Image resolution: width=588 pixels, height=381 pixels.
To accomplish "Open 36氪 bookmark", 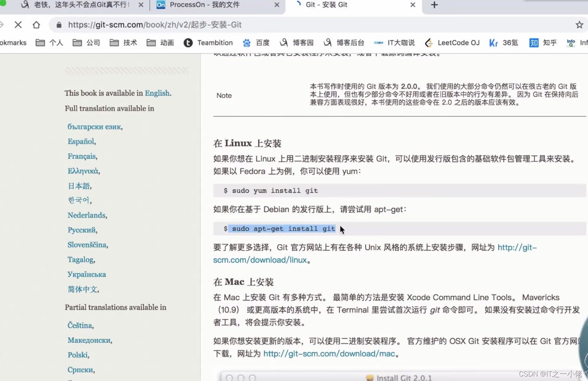I will (x=503, y=43).
